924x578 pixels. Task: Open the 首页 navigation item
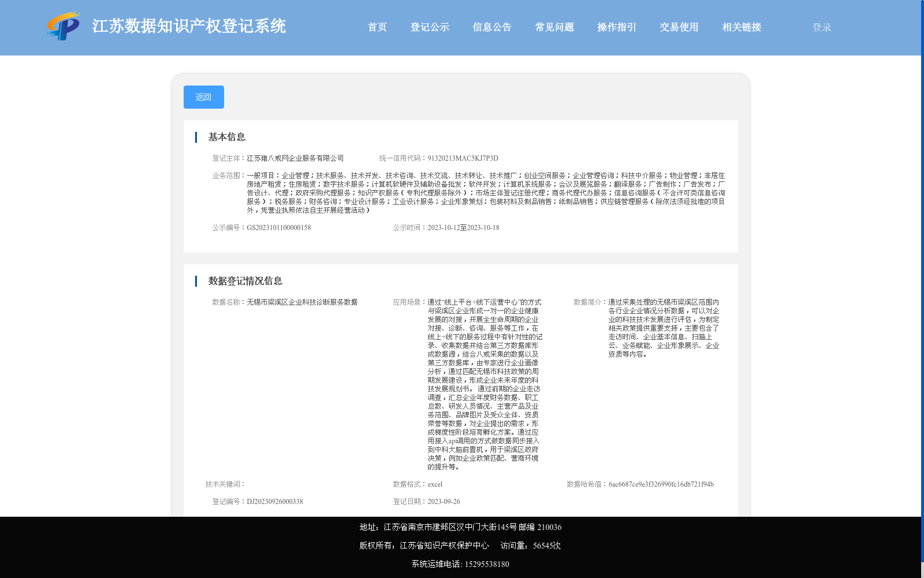377,27
